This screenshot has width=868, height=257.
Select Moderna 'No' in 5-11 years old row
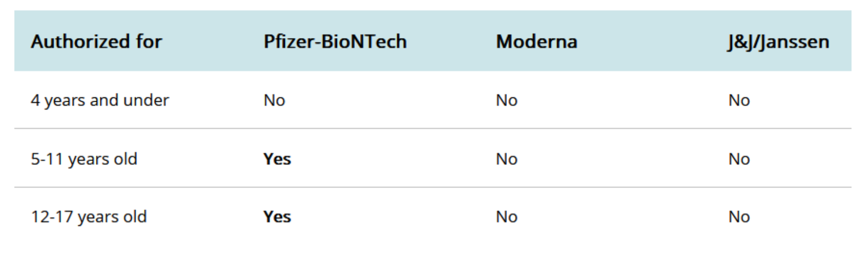(x=506, y=159)
